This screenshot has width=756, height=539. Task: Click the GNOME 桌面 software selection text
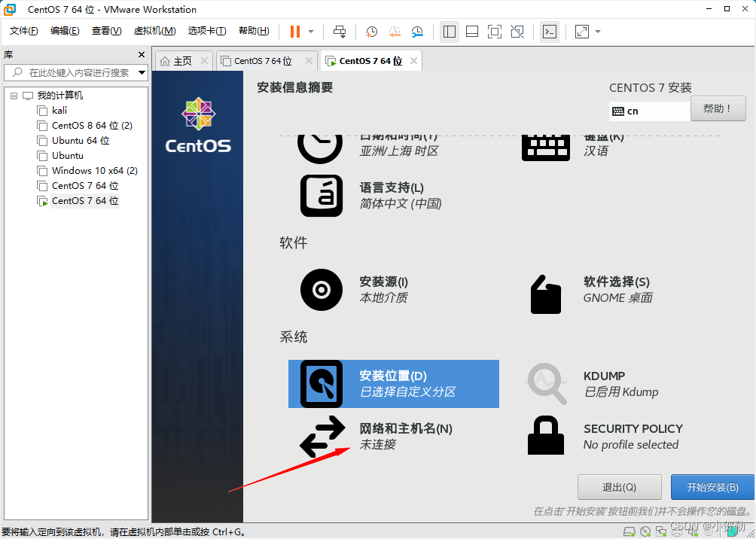tap(617, 298)
